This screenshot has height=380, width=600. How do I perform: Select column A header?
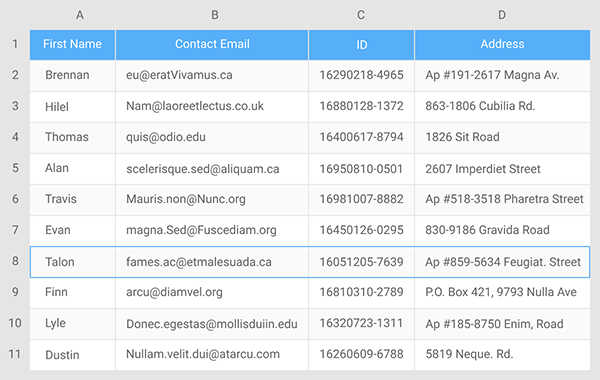point(80,15)
